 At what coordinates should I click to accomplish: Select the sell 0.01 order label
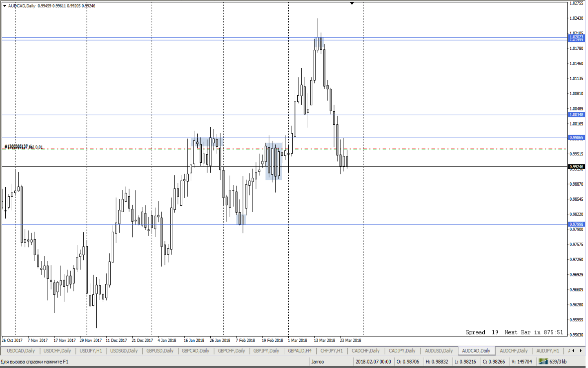[x=24, y=147]
